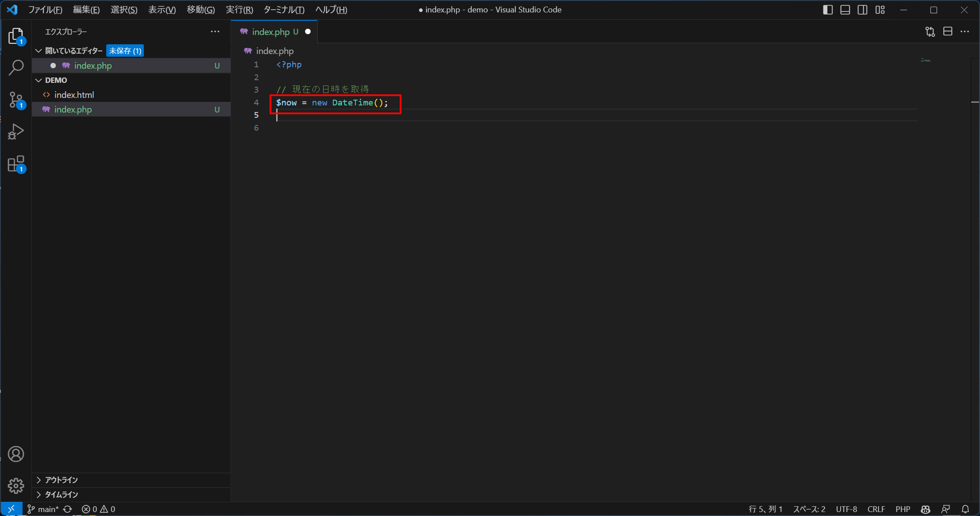Click line number 1 in gutter

(x=256, y=65)
